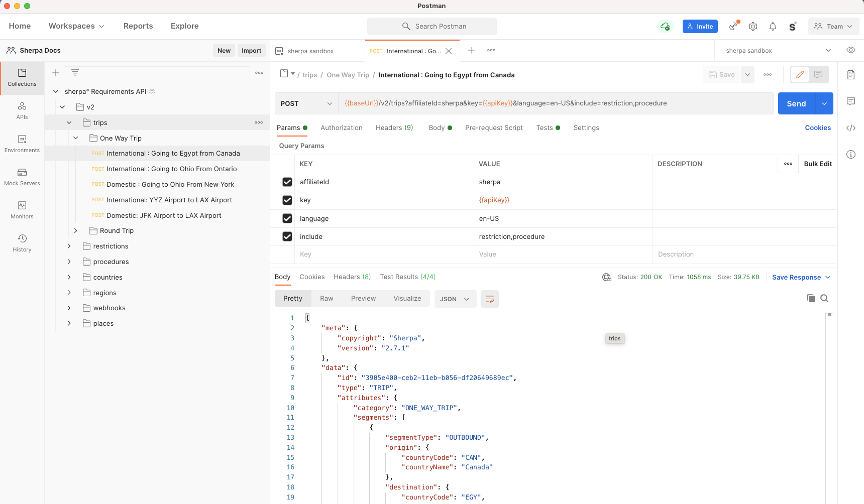Select request Domestic: JFK Airport to LAX Airport
The width and height of the screenshot is (864, 504).
[x=164, y=215]
